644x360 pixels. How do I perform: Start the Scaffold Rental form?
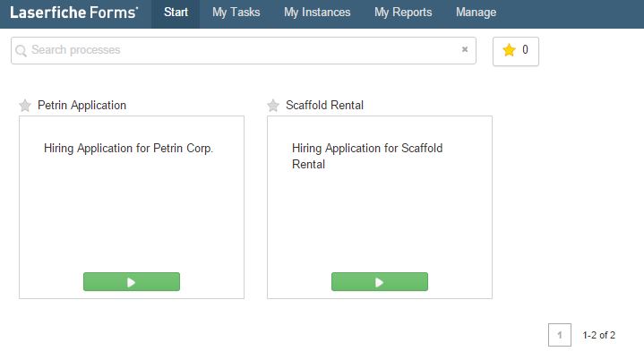[380, 282]
